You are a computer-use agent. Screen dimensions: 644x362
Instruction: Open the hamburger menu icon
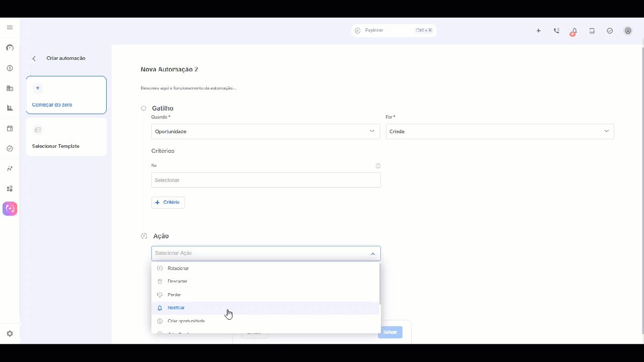pyautogui.click(x=10, y=27)
